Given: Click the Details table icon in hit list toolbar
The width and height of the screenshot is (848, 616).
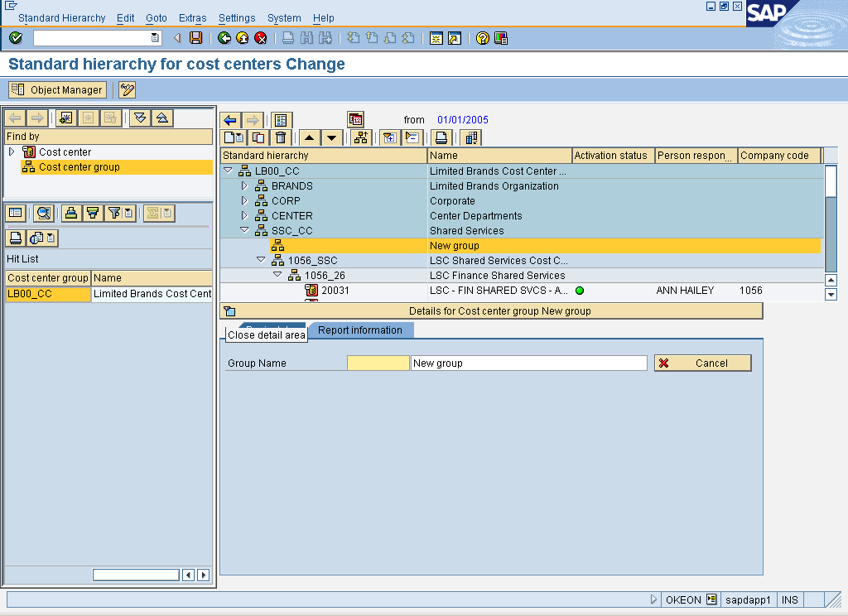Looking at the screenshot, I should click(x=16, y=213).
